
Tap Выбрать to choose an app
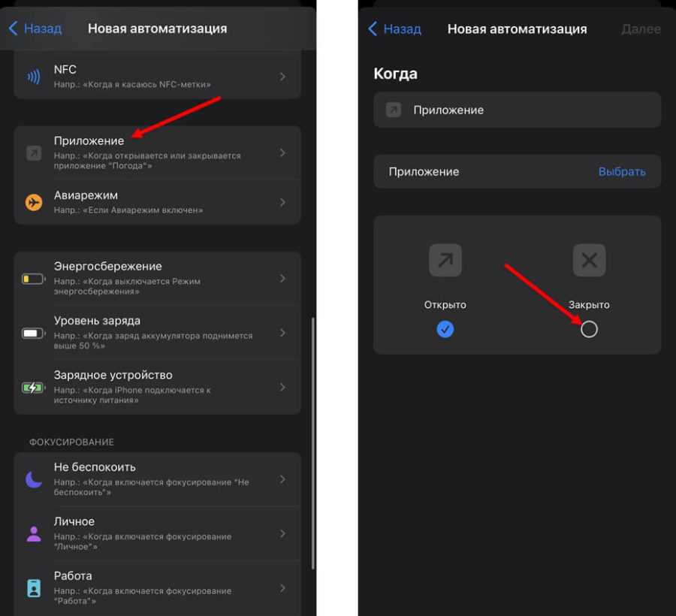[x=621, y=171]
